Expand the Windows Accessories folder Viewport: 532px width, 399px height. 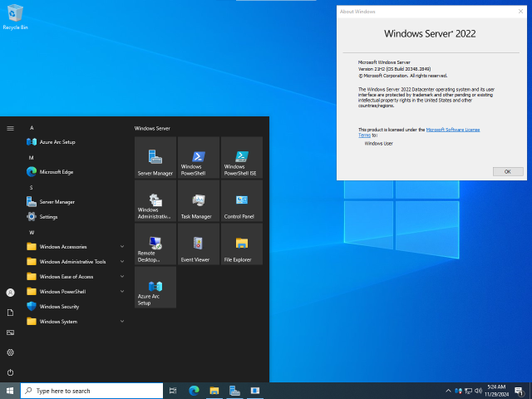tap(76, 247)
